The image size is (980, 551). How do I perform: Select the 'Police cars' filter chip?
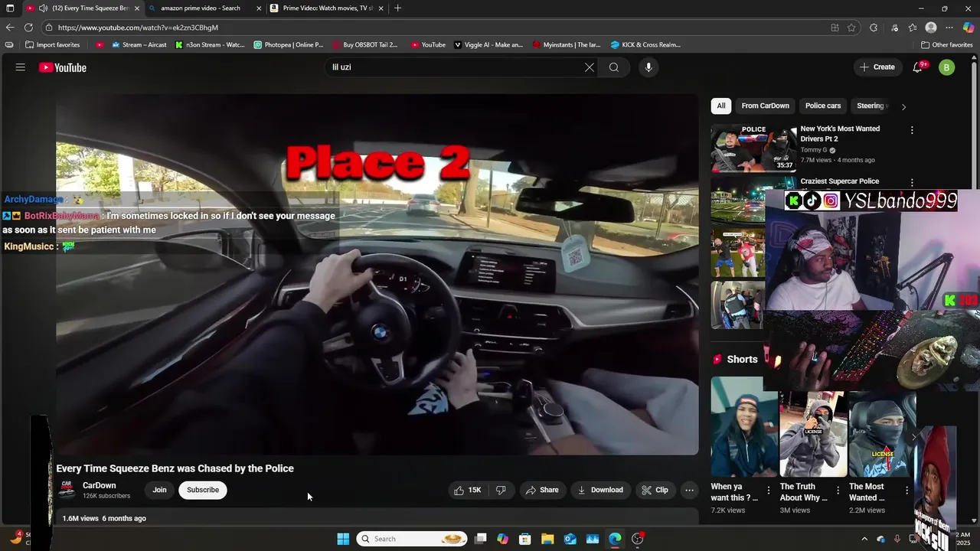(823, 106)
